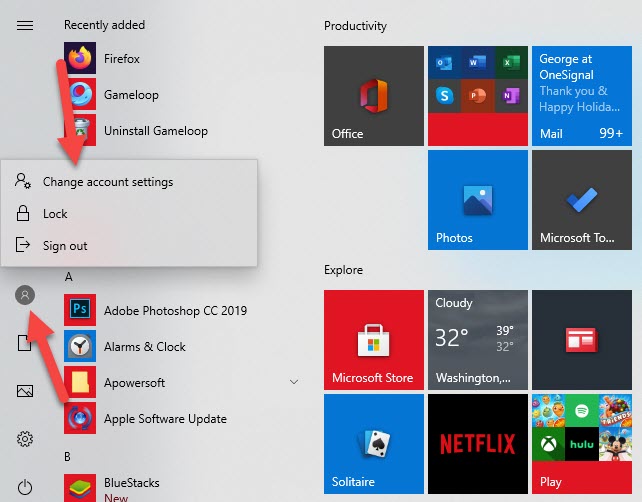Choose Lock from account menu

tap(55, 214)
